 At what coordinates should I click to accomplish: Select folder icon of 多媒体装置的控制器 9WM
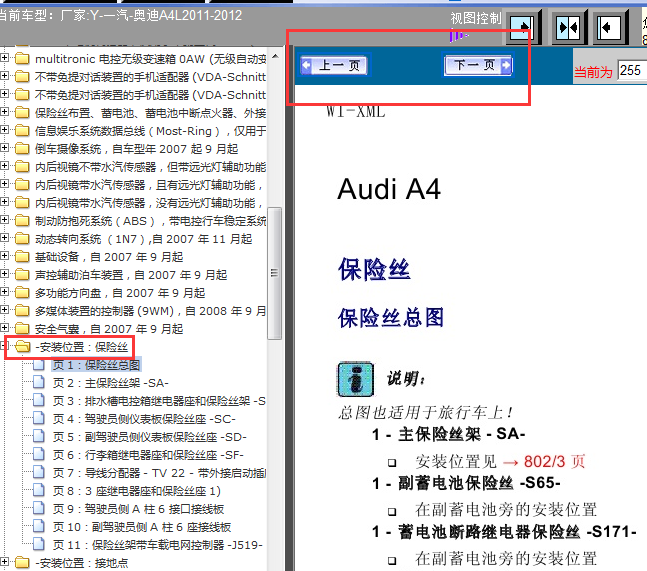pos(22,310)
